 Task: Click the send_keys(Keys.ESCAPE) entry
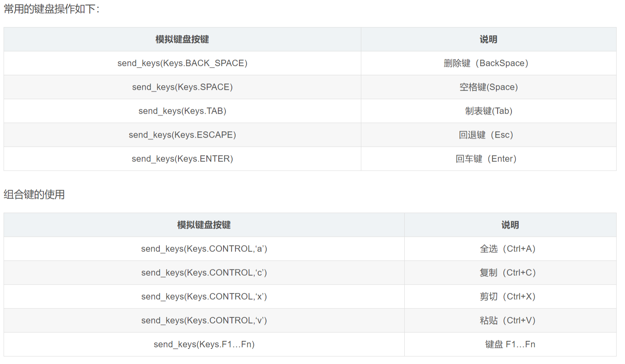(x=182, y=135)
